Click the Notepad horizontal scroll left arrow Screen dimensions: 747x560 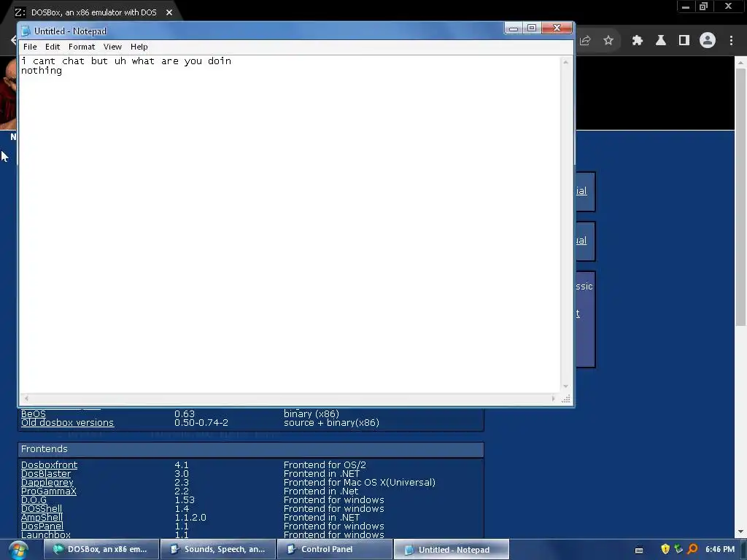[x=26, y=398]
